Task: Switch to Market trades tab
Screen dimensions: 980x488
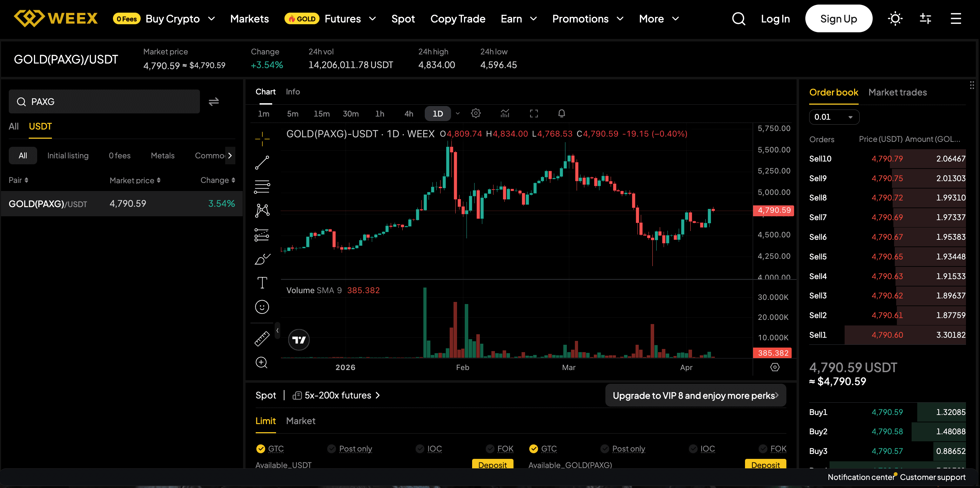Action: click(898, 92)
